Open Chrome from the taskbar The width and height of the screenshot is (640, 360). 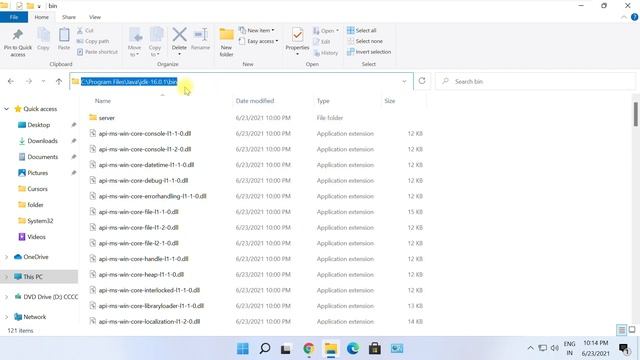(x=309, y=349)
